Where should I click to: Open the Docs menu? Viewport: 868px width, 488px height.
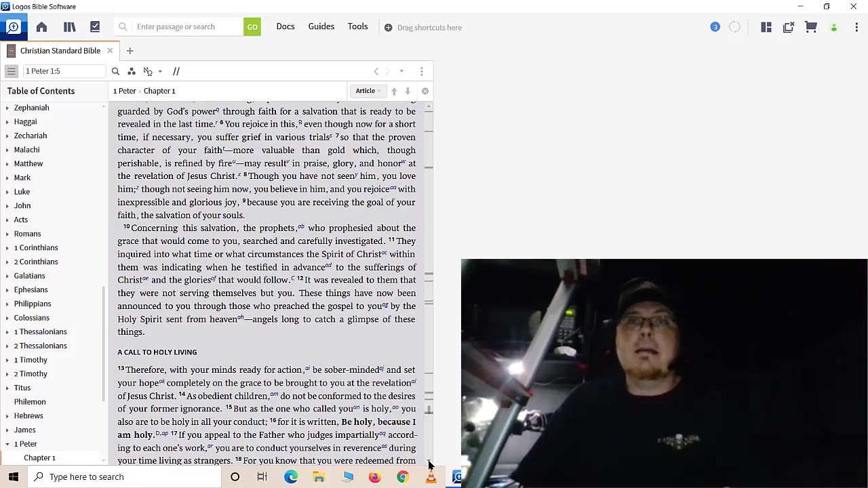click(x=285, y=26)
